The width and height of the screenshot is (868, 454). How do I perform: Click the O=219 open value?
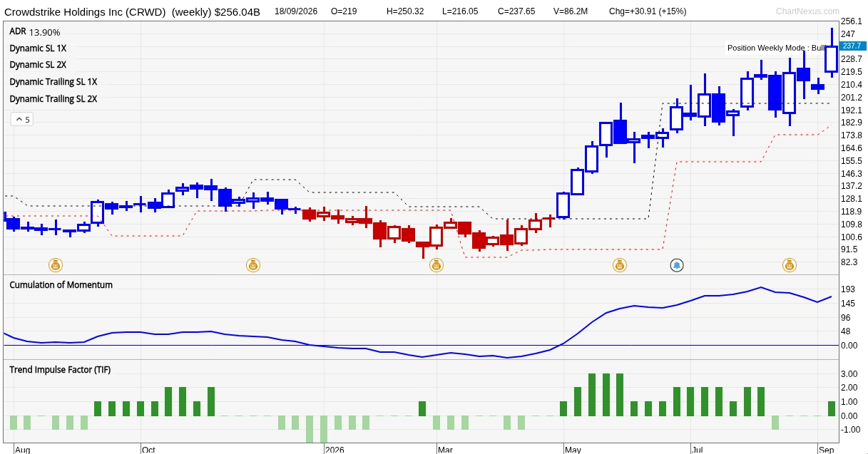pyautogui.click(x=344, y=11)
